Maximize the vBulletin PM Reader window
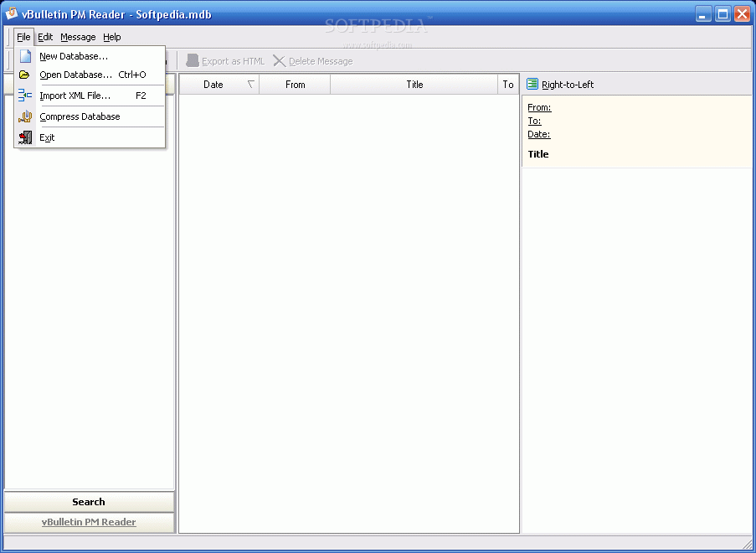 723,14
